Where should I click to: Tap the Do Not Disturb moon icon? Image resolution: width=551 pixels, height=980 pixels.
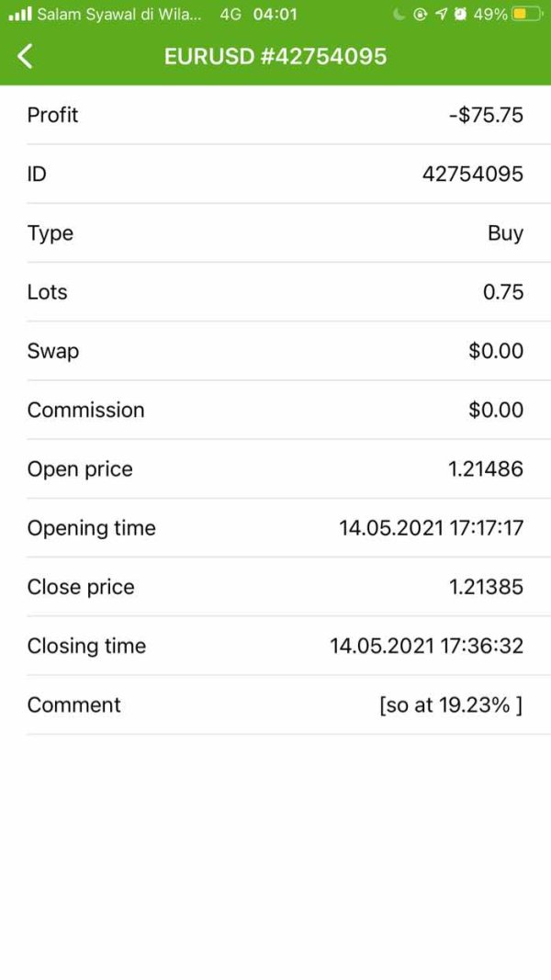pyautogui.click(x=398, y=15)
